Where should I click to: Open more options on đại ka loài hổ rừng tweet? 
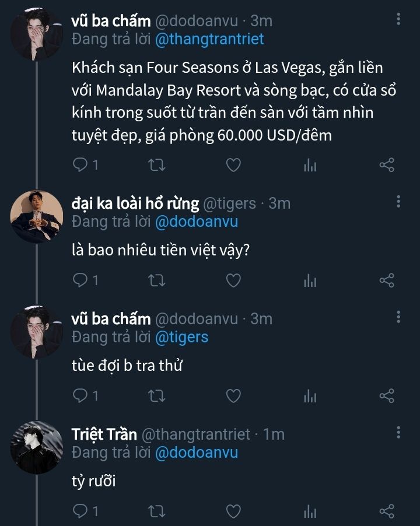(x=398, y=202)
